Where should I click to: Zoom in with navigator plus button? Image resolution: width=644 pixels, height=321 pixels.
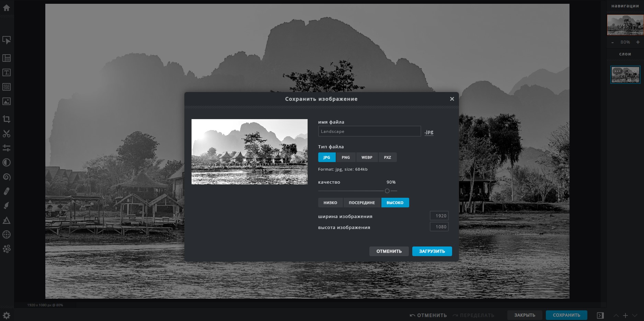tap(638, 42)
